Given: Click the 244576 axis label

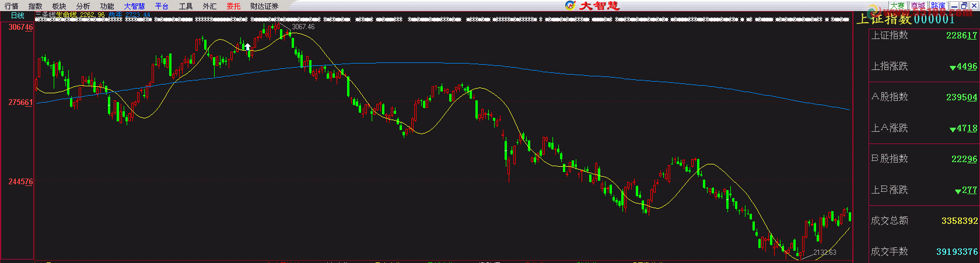Looking at the screenshot, I should [20, 181].
